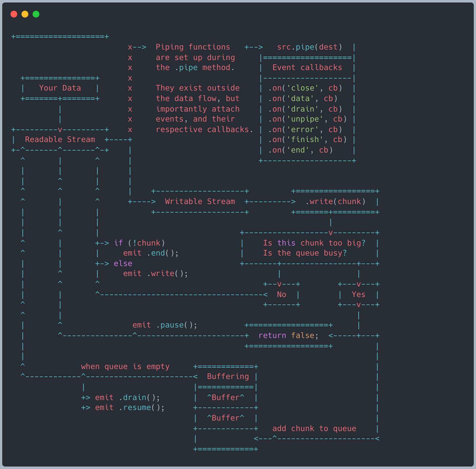Select the 'Readable Stream' text
The image size is (476, 469).
(x=60, y=140)
